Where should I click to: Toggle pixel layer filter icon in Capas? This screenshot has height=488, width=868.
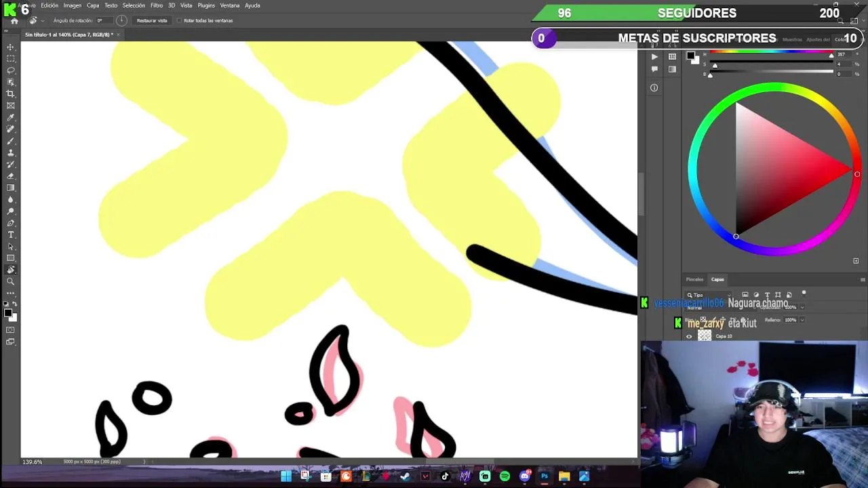coord(745,295)
